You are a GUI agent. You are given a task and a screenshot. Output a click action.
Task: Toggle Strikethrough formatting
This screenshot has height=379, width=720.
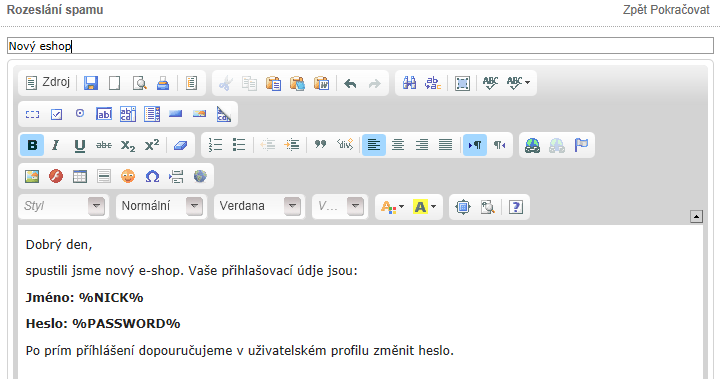pyautogui.click(x=104, y=145)
